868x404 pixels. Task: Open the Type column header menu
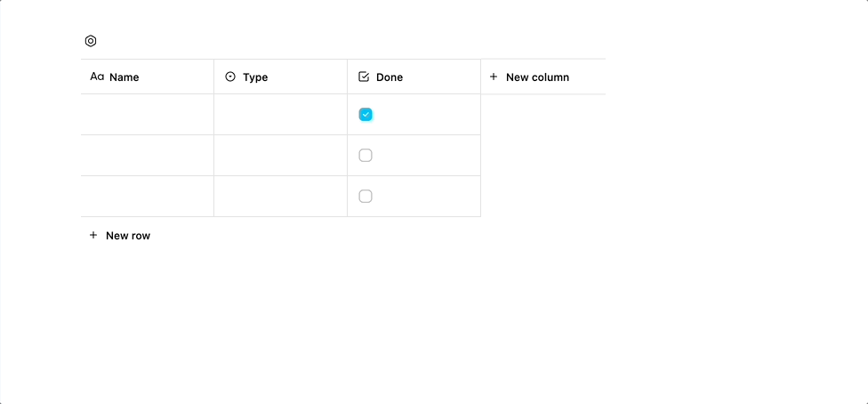(281, 77)
